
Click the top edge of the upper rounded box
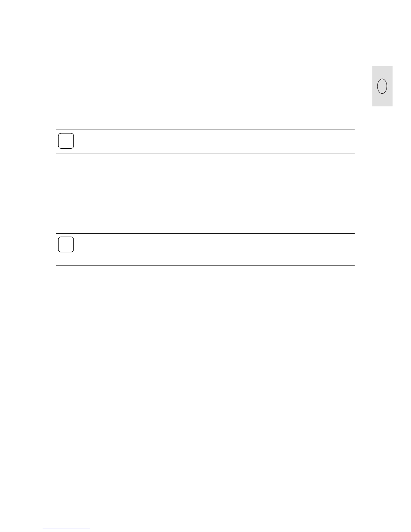(x=66, y=134)
